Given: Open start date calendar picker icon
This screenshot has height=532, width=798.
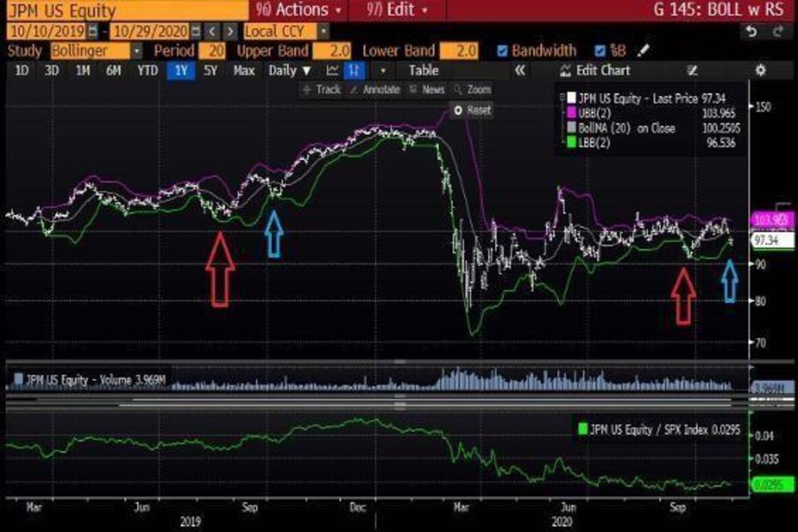Looking at the screenshot, I should click(92, 31).
